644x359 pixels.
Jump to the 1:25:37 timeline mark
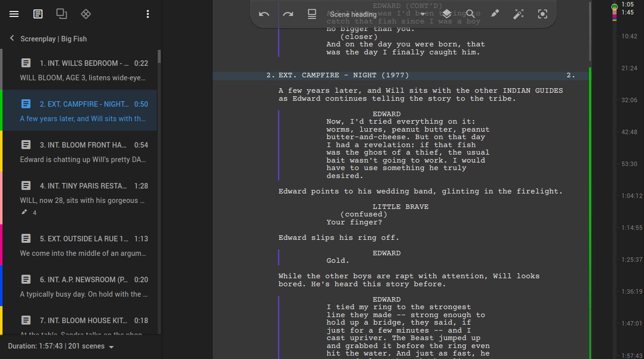coord(631,260)
